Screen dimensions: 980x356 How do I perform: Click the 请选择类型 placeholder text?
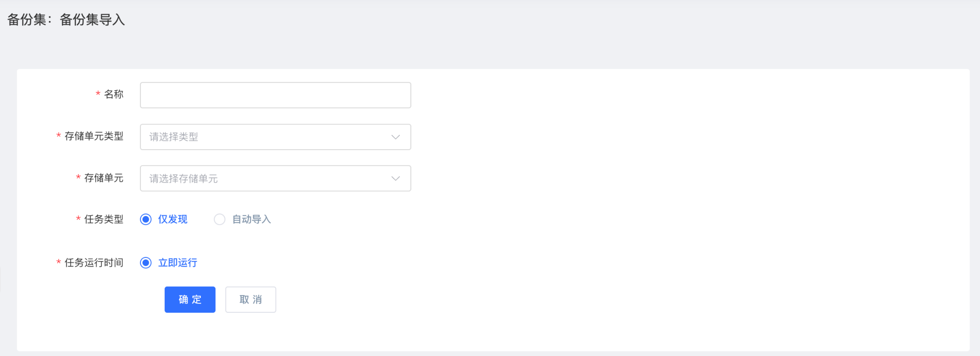[173, 137]
